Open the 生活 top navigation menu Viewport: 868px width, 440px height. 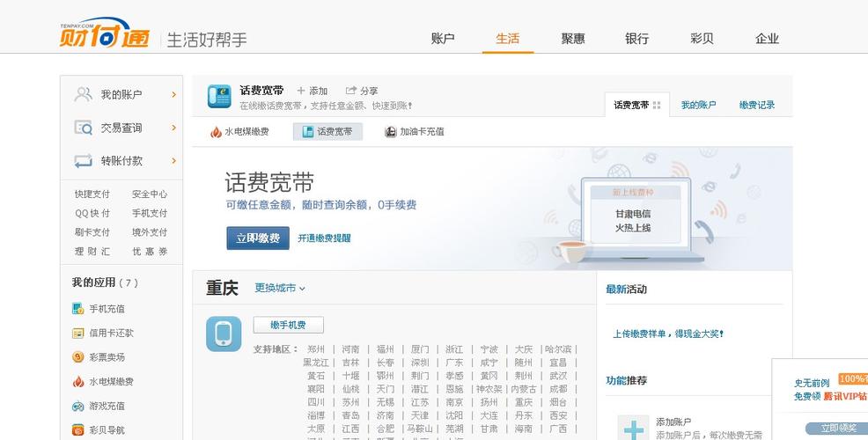(x=508, y=39)
